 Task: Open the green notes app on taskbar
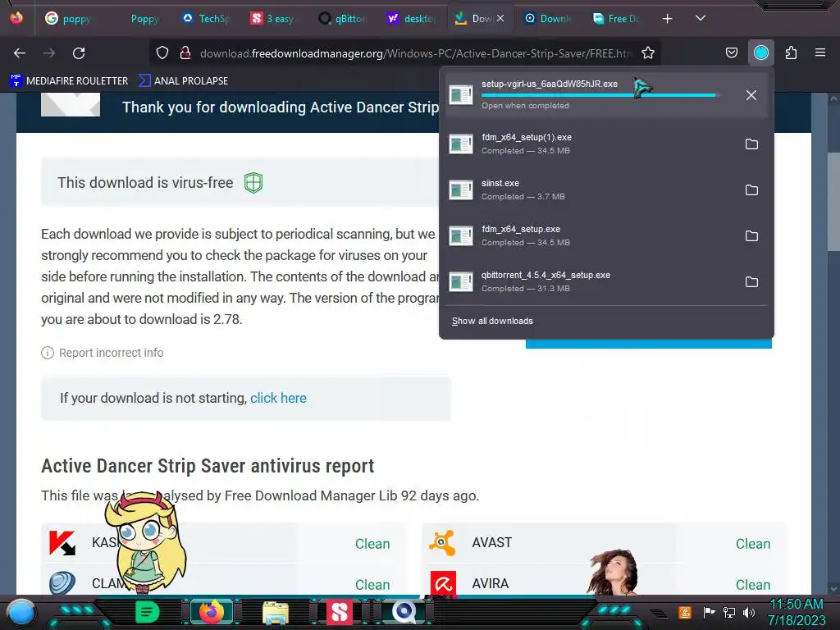click(147, 612)
